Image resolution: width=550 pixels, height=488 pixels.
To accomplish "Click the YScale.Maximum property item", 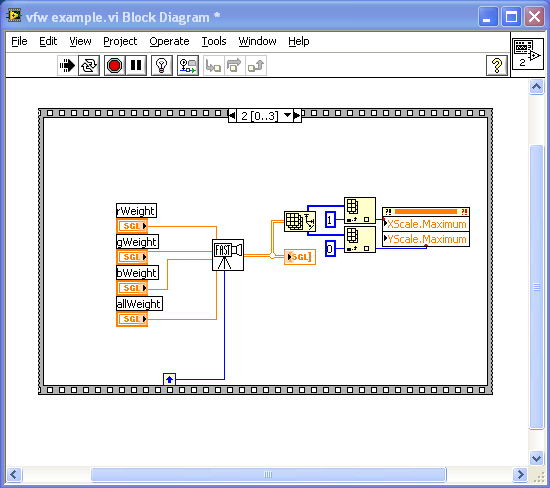I will click(425, 239).
